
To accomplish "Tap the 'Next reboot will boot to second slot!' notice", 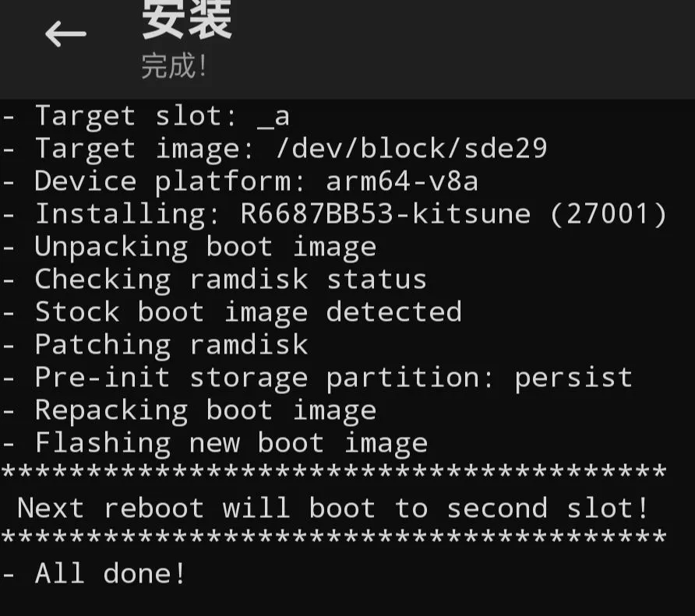I will tap(333, 509).
